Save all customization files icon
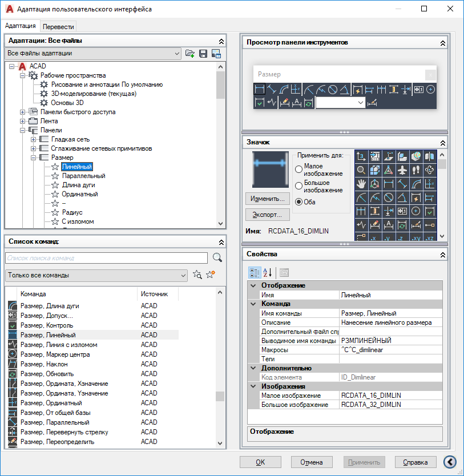Screen dimensions: 464x476 pos(203,54)
